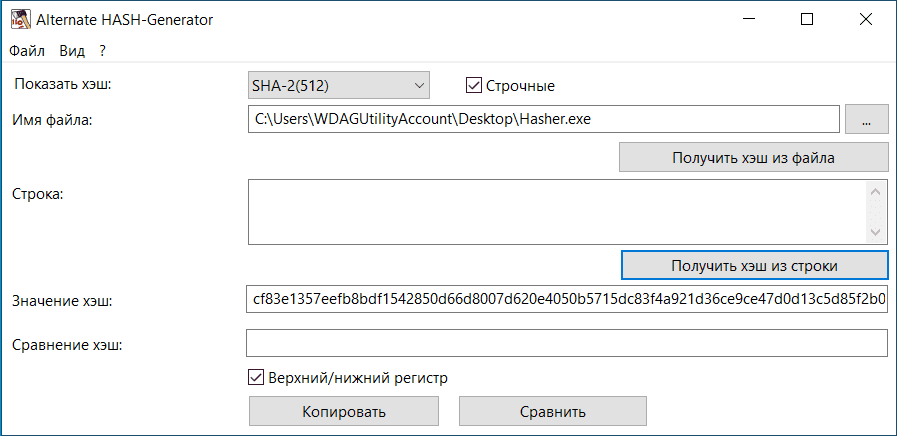Click the Строка scrollbar down arrow
The height and width of the screenshot is (436, 897).
[877, 233]
